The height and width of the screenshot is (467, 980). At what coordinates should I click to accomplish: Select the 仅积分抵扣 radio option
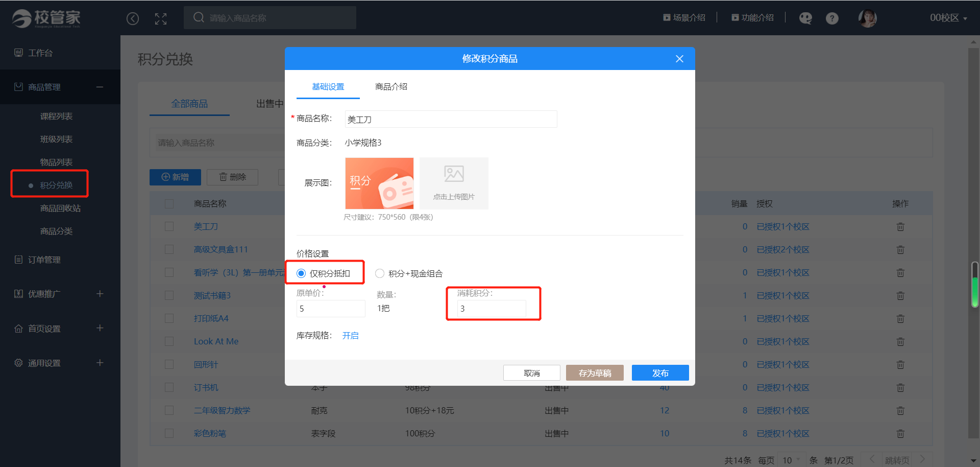point(301,274)
